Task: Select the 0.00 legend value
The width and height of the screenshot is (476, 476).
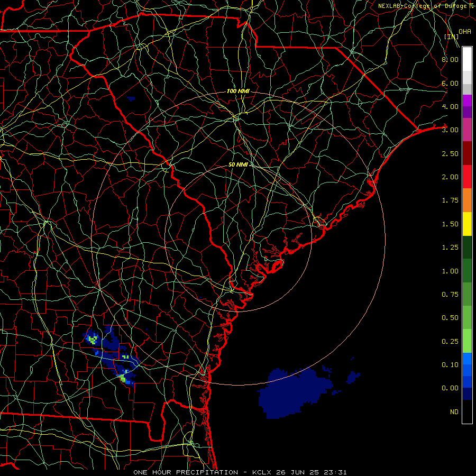Action: [450, 388]
